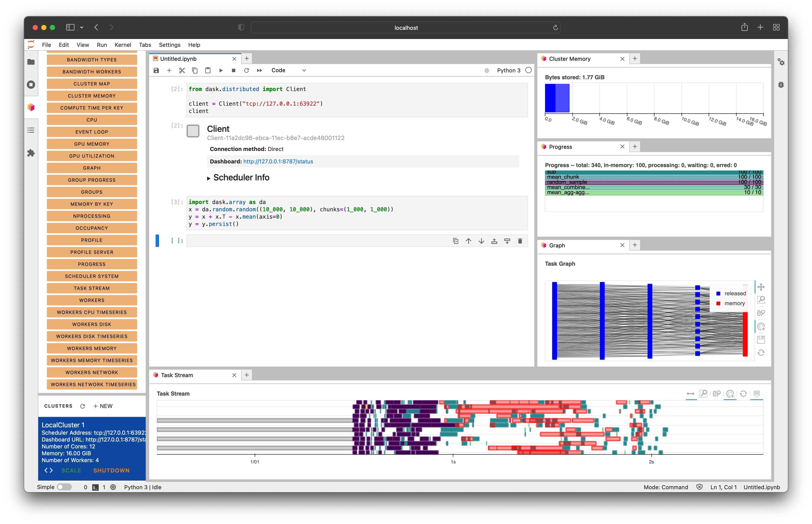Toggle hover tooltips on the Task Stream plot
Image resolution: width=812 pixels, height=524 pixels.
pos(757,394)
